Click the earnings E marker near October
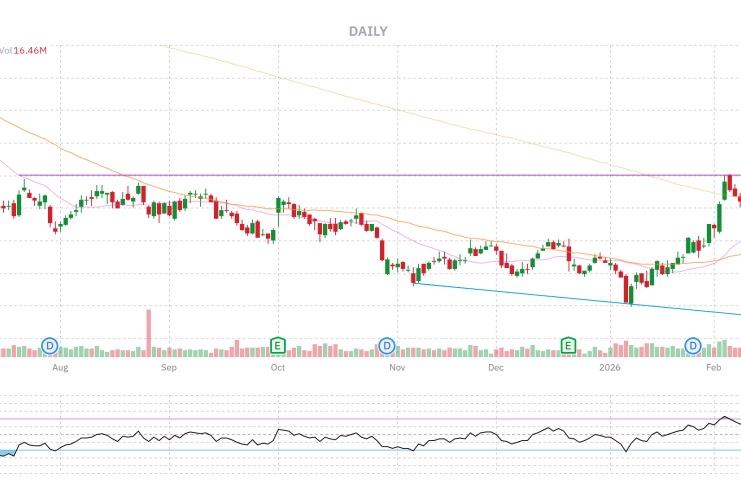 click(278, 346)
